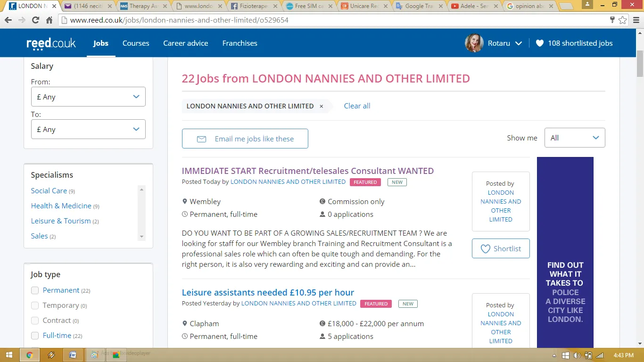Go back using browser back arrow
This screenshot has height=362, width=644.
[x=8, y=20]
